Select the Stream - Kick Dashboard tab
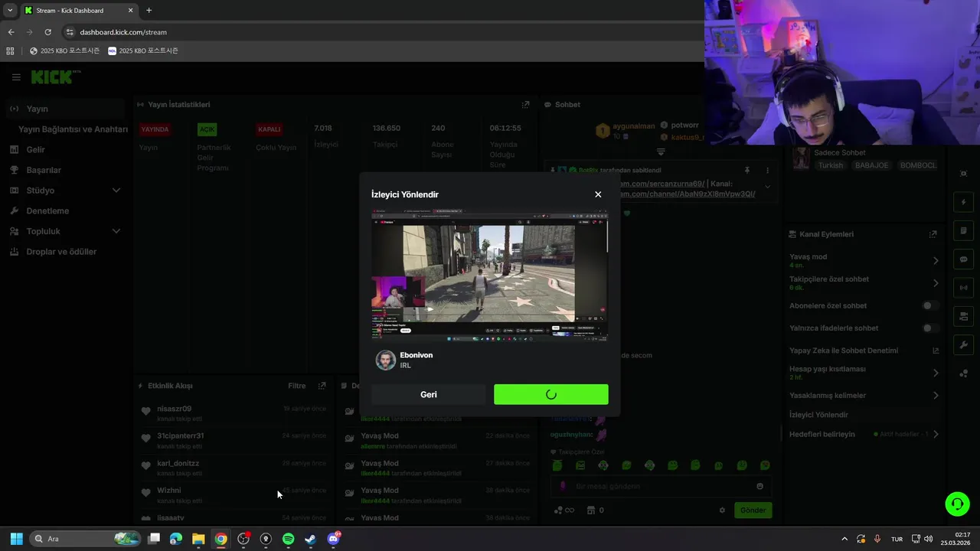 (79, 11)
